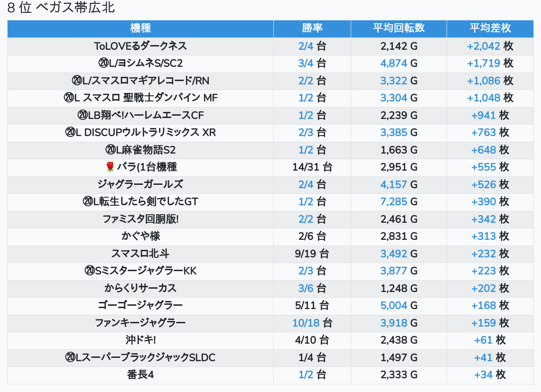
Task: Select the 3,918 G average spins value
Action: 399,323
